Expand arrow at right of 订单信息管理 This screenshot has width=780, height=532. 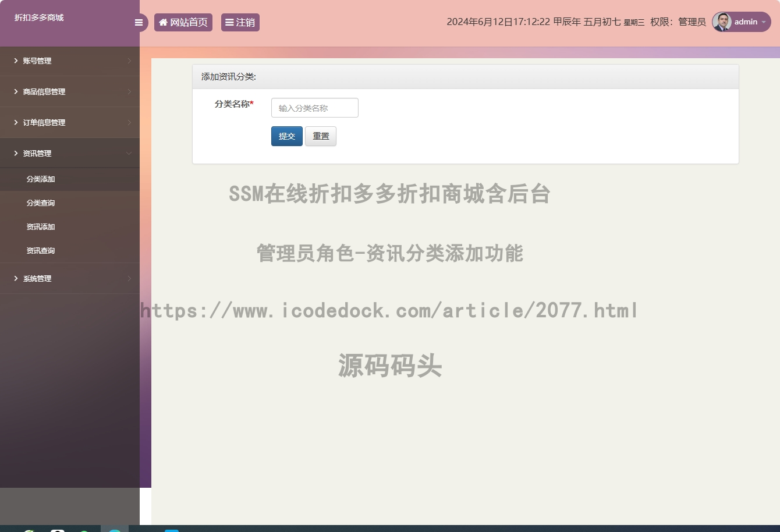coord(129,122)
